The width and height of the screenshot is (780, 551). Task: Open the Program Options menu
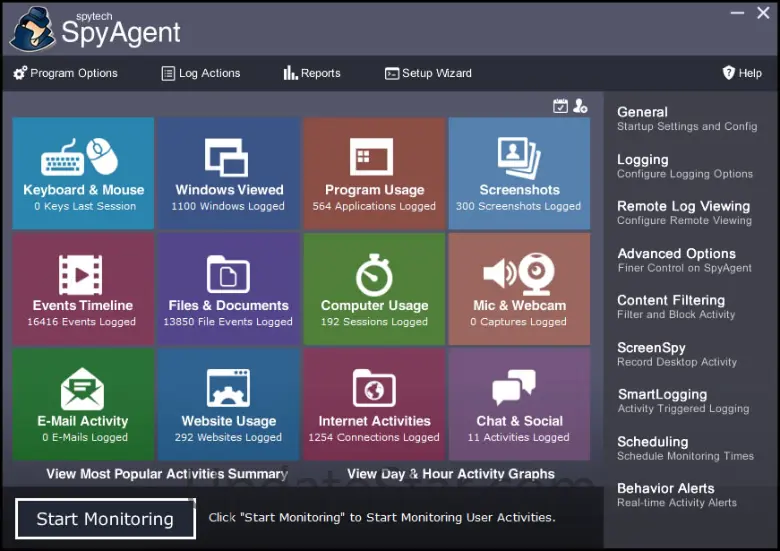(66, 73)
